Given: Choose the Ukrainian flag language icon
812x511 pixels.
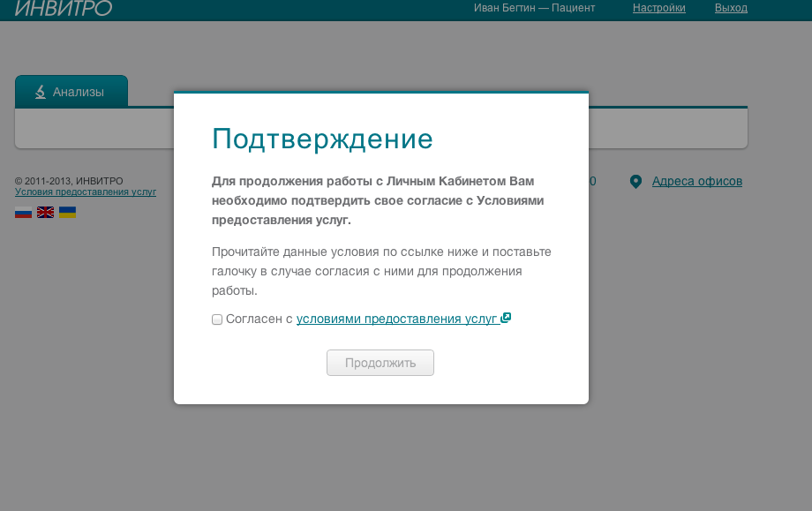Looking at the screenshot, I should pos(67,211).
